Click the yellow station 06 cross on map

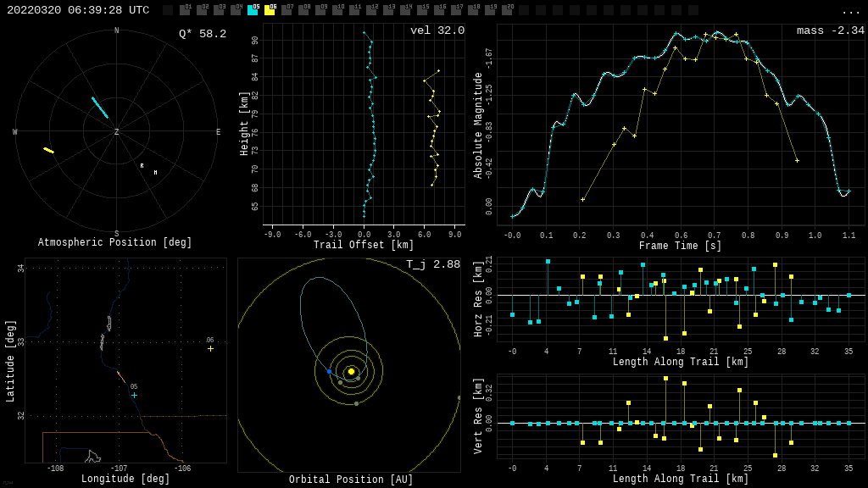coord(210,348)
